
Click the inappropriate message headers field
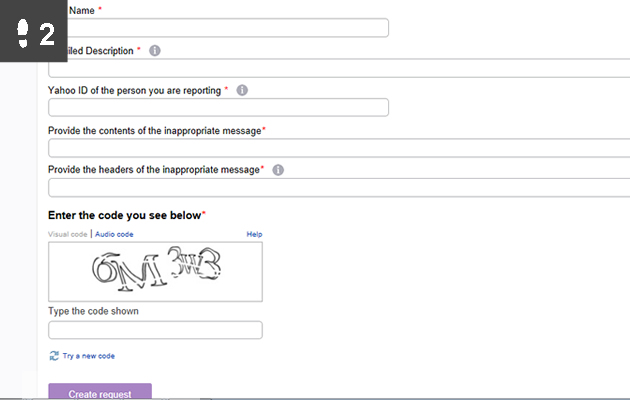tap(339, 188)
